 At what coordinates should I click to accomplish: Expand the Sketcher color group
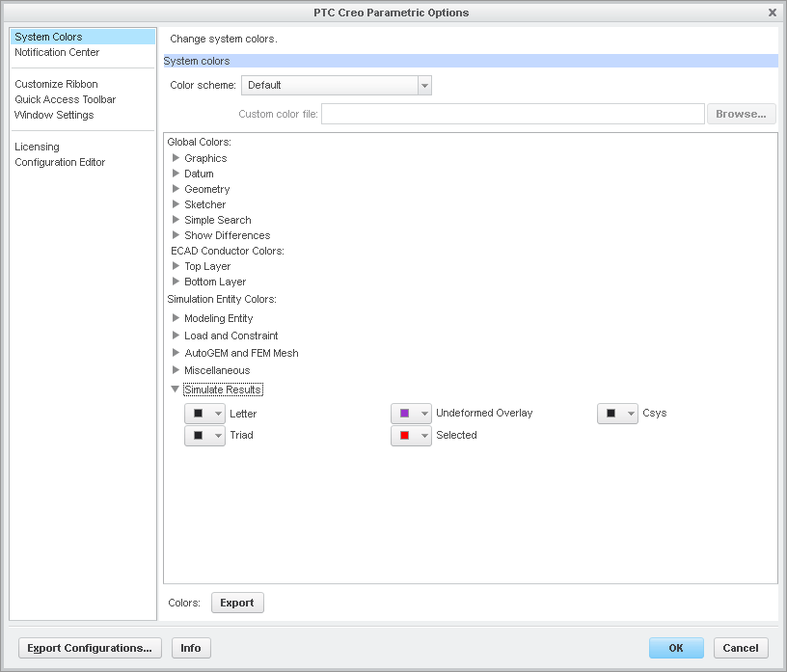click(x=176, y=203)
